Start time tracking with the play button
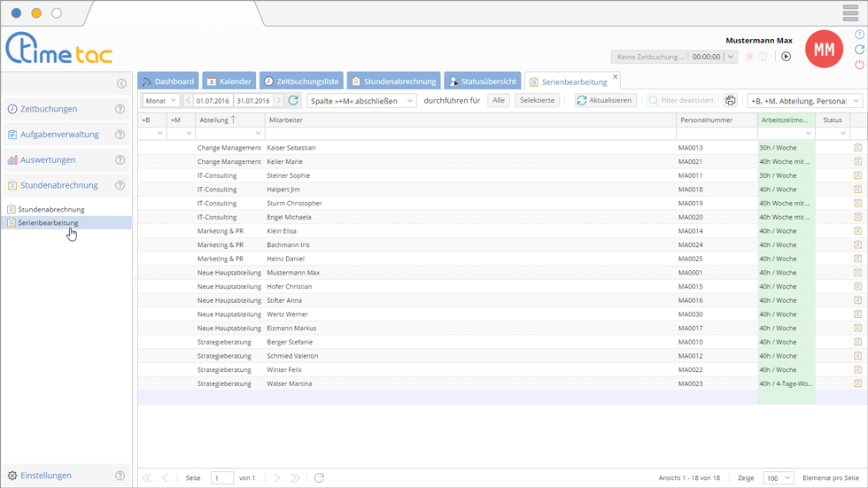The height and width of the screenshot is (488, 868). (786, 57)
